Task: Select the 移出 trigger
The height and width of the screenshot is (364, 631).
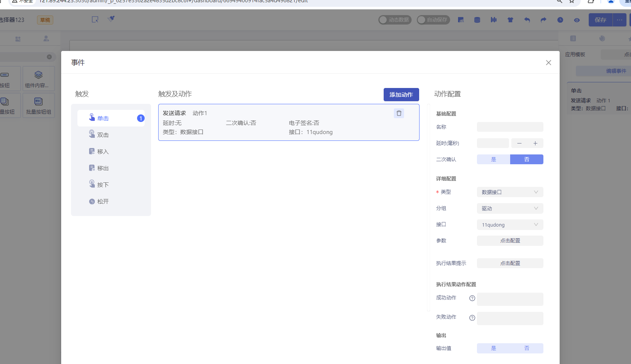Action: point(111,168)
